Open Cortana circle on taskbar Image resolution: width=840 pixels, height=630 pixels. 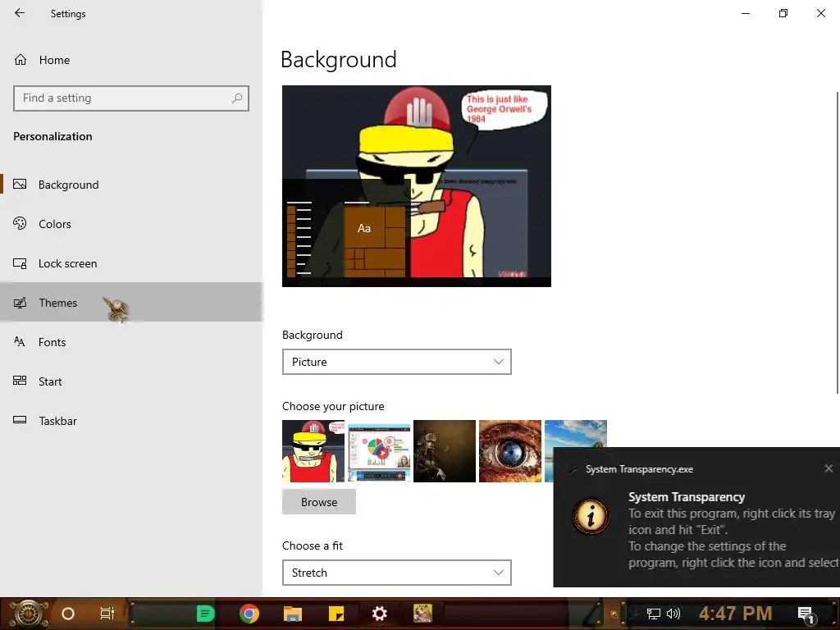68,614
